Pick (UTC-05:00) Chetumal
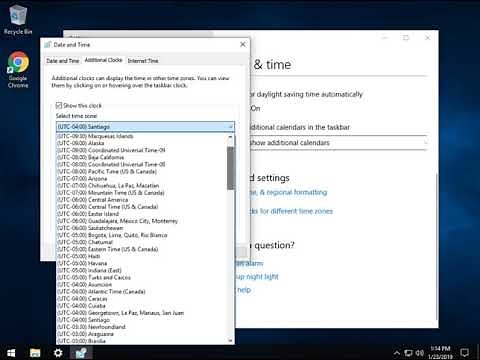This screenshot has width=480, height=360. [x=142, y=242]
